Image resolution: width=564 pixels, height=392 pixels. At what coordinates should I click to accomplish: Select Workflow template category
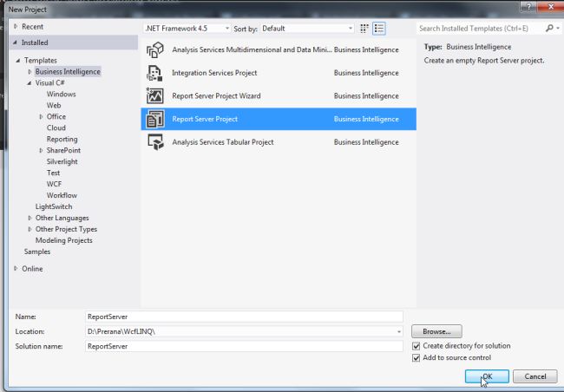click(62, 195)
